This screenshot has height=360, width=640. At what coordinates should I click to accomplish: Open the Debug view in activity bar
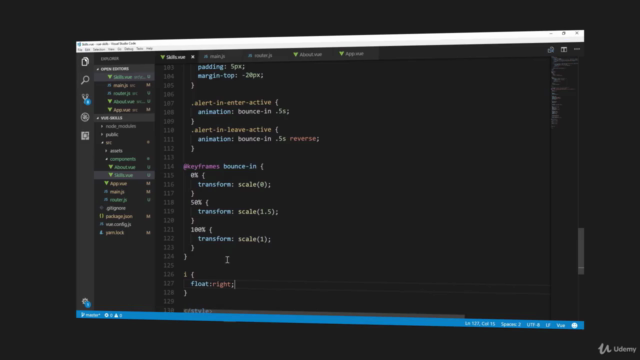pyautogui.click(x=85, y=117)
